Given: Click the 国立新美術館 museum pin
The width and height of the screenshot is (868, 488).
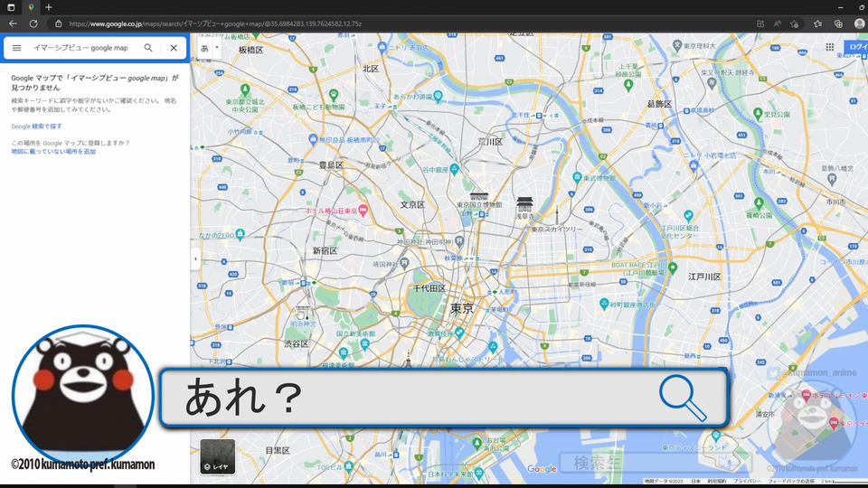Looking at the screenshot, I should [x=364, y=344].
